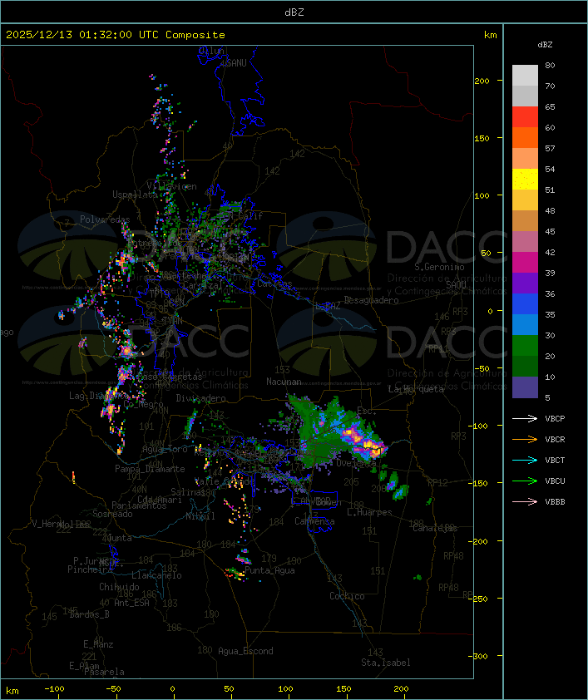Click the white VBCP arrow icon
The width and height of the screenshot is (588, 700).
[x=525, y=418]
